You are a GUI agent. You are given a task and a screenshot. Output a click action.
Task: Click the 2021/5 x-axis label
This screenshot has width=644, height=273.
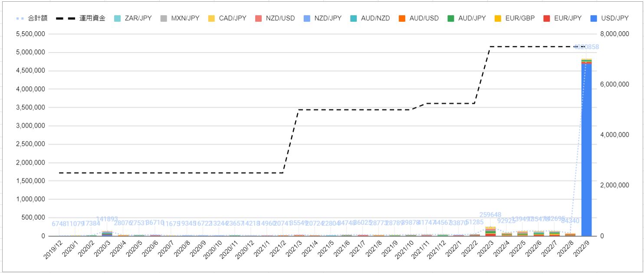point(326,249)
